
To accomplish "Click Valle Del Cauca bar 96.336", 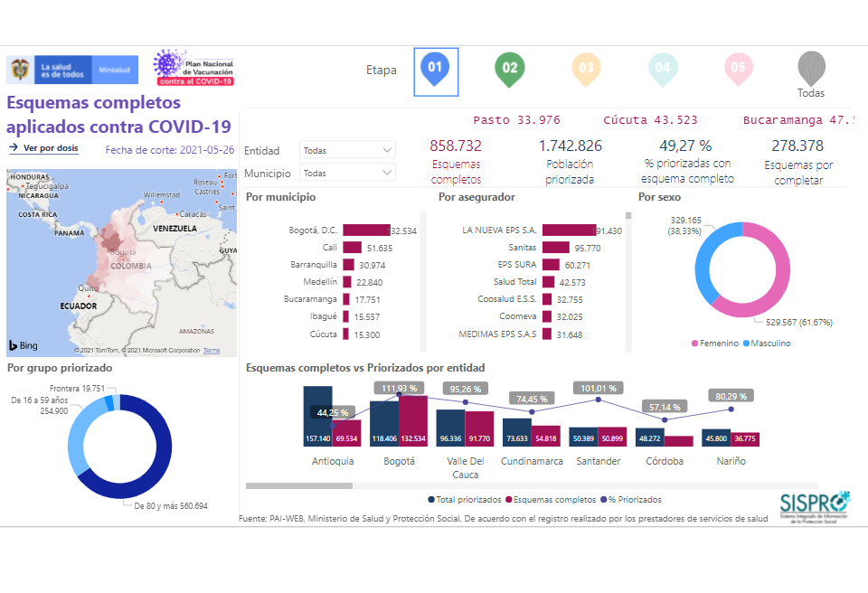I will point(450,428).
